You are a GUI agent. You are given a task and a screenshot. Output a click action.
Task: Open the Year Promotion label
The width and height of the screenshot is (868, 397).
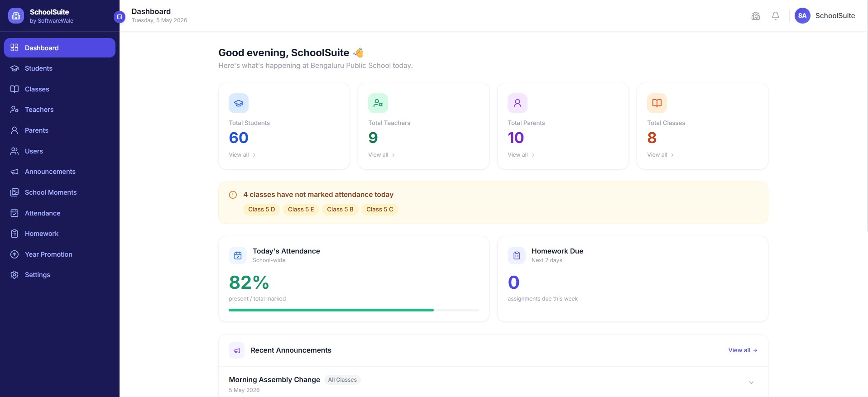tap(48, 254)
